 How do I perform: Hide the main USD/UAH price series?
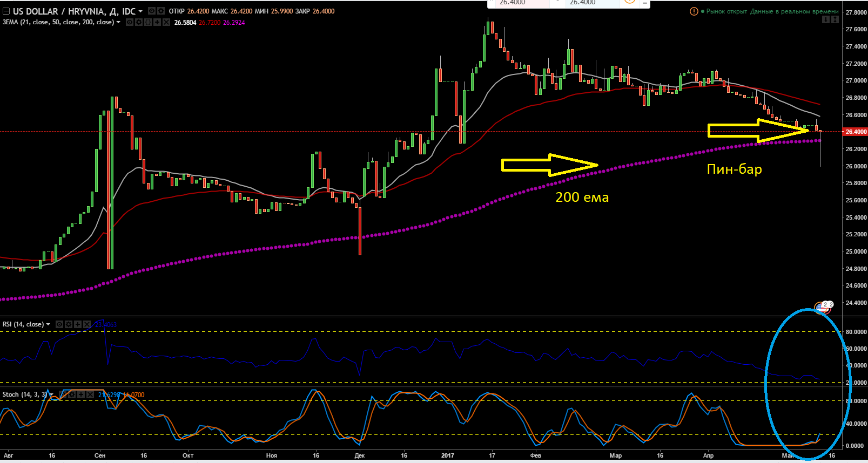pyautogui.click(x=152, y=11)
